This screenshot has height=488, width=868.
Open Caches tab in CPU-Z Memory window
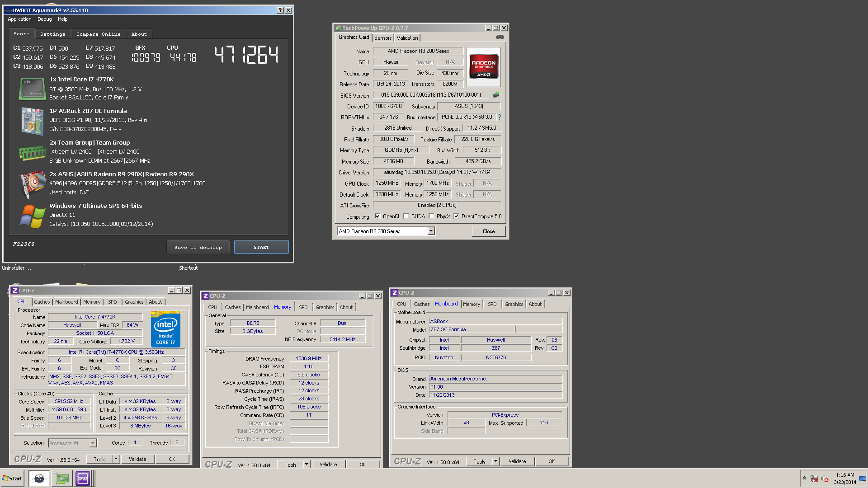[233, 307]
